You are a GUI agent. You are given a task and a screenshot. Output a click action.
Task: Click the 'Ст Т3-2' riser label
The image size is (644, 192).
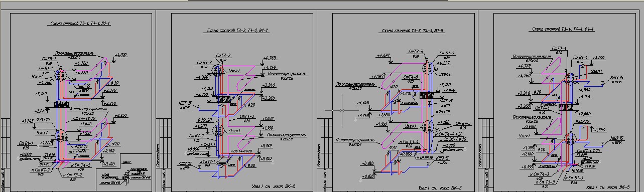pos(223,55)
